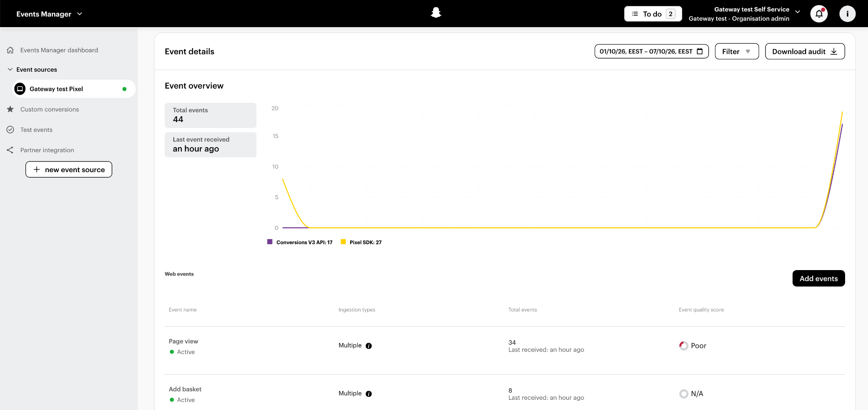Screen dimensions: 868x410
Task: Click the To do count badge 2
Action: click(670, 14)
